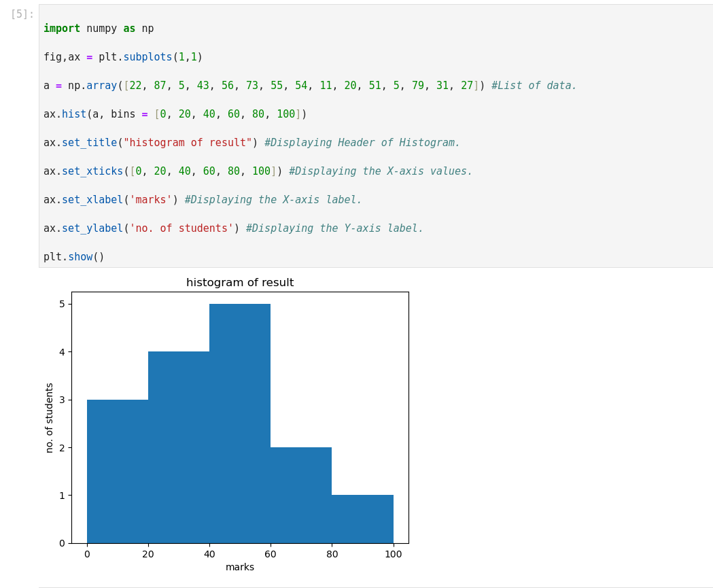Click the shortest bar for marks 80–100
This screenshot has width=713, height=588.
[362, 519]
